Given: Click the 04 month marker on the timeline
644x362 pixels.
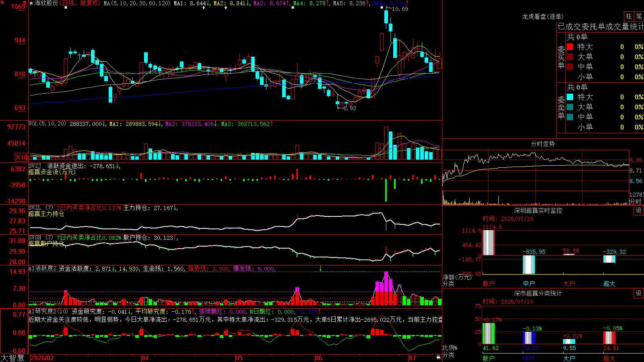Looking at the screenshot, I should [145, 358].
